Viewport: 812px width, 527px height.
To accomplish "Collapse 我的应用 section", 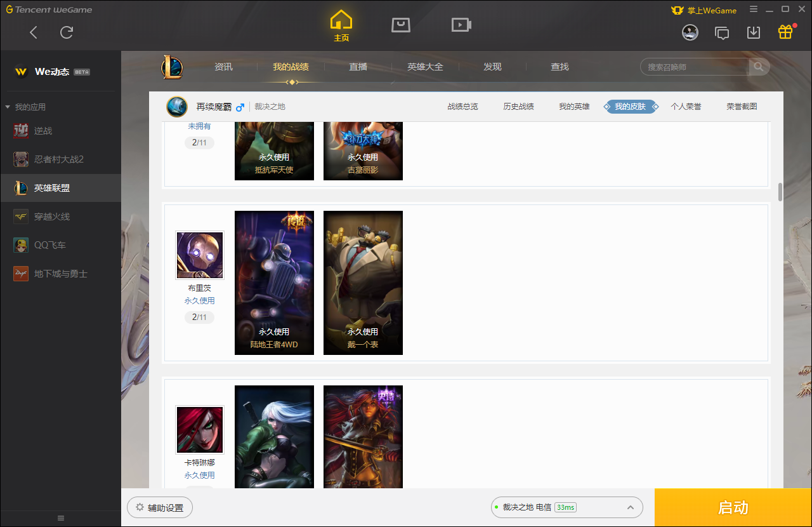I will 25,107.
